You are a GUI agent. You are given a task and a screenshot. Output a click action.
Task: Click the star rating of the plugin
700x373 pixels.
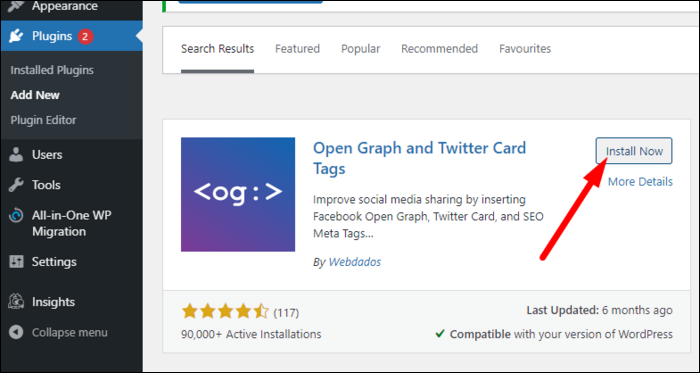pos(225,311)
